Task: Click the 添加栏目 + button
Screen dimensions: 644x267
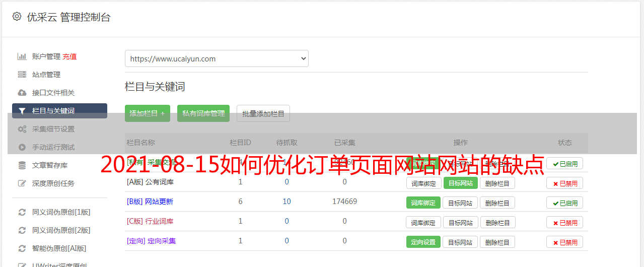Action: [148, 113]
